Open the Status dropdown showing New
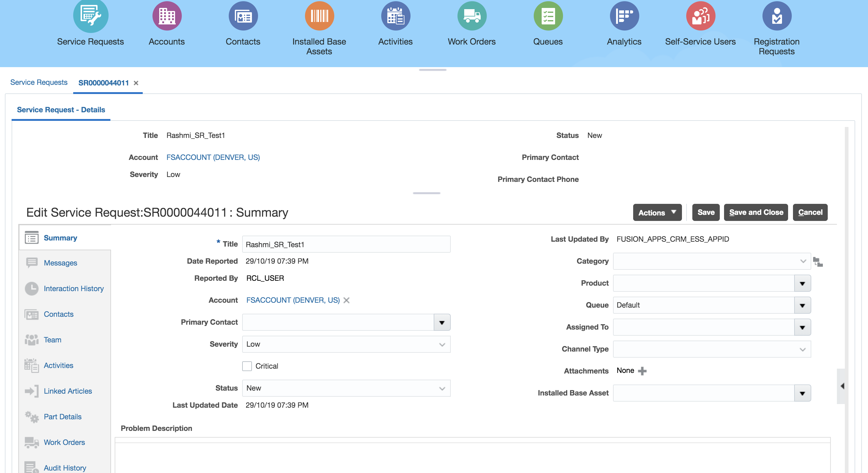 [442, 388]
